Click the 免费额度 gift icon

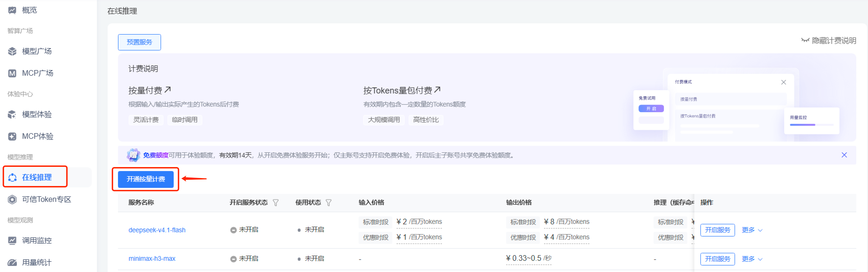coord(133,155)
